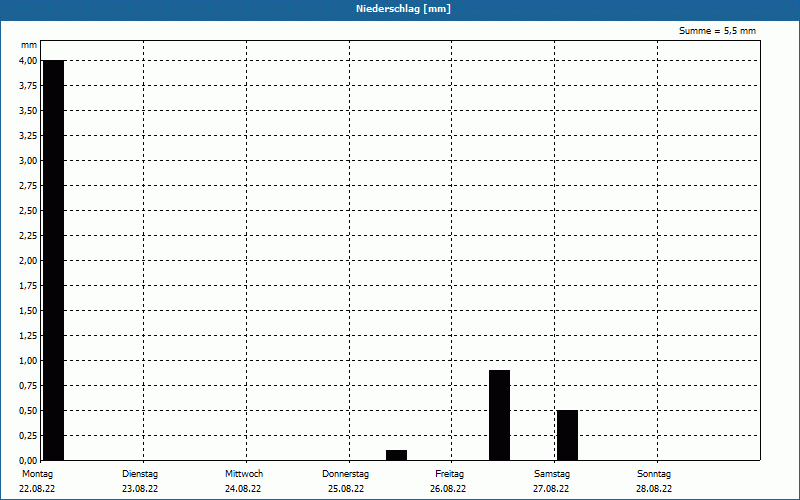Click the 3,25 y-axis value
Image resolution: width=800 pixels, height=500 pixels.
click(x=28, y=136)
